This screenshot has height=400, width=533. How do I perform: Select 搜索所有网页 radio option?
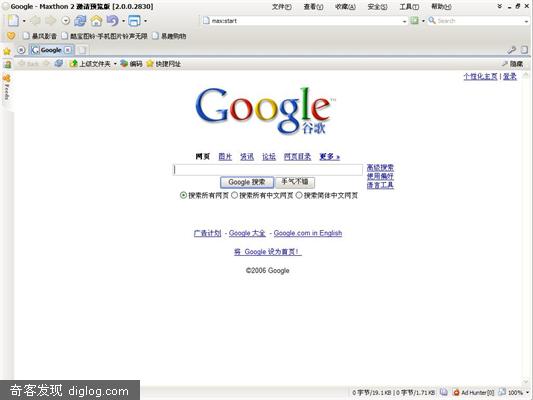[183, 195]
